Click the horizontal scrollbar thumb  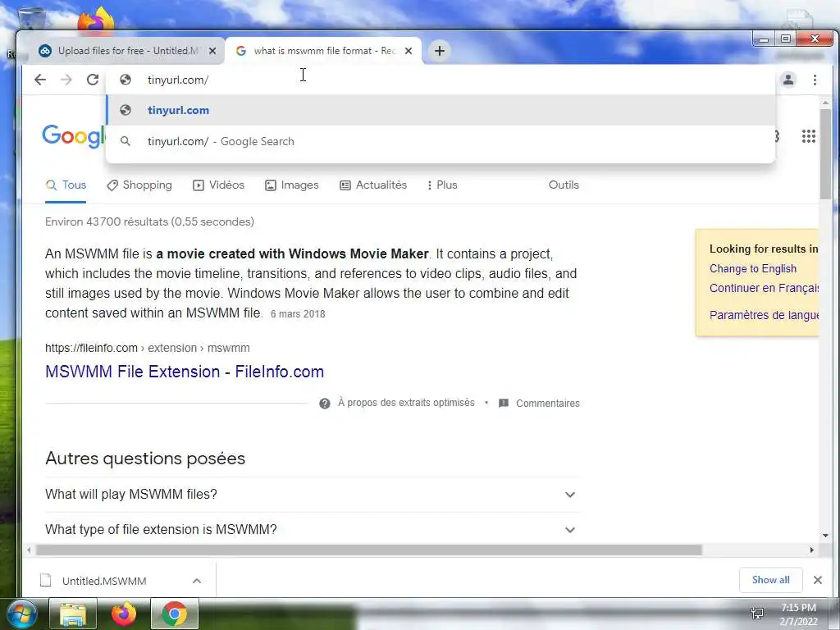click(368, 550)
